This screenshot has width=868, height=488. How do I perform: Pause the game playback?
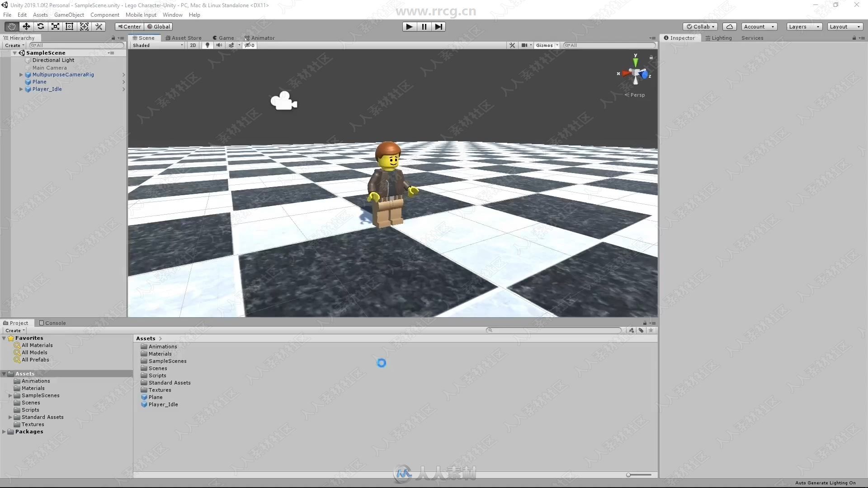pyautogui.click(x=424, y=27)
